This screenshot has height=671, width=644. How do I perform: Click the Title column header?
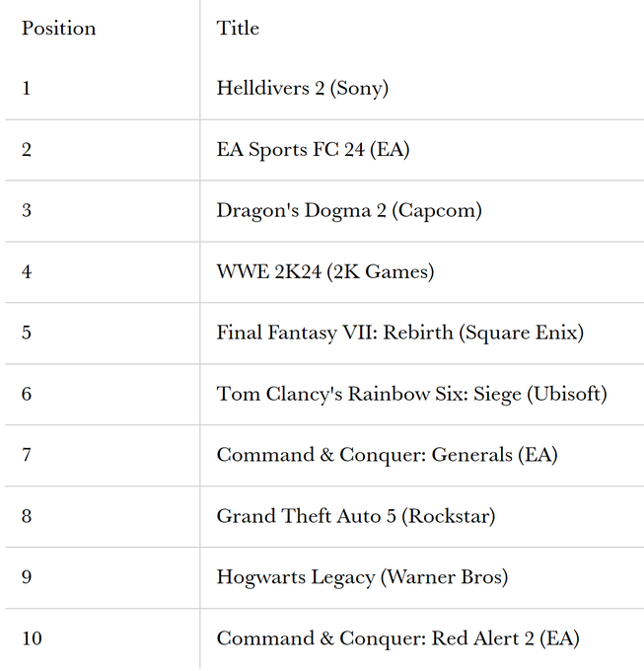[238, 28]
